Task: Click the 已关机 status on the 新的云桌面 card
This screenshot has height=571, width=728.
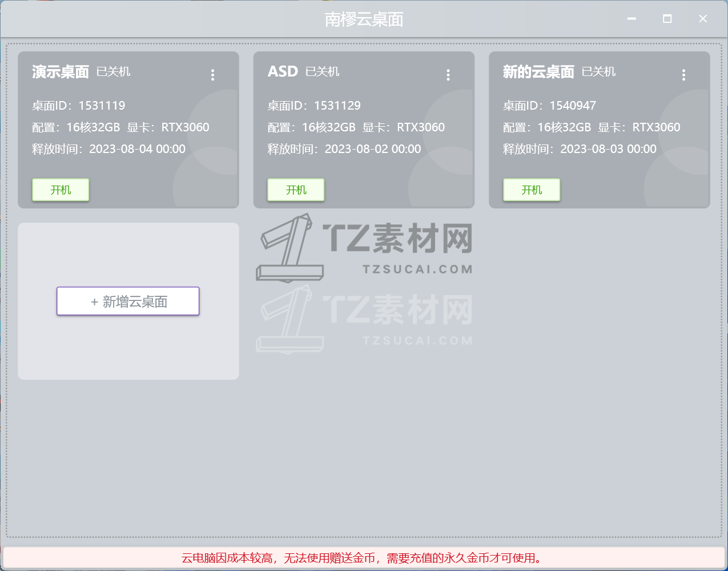Action: [x=598, y=72]
